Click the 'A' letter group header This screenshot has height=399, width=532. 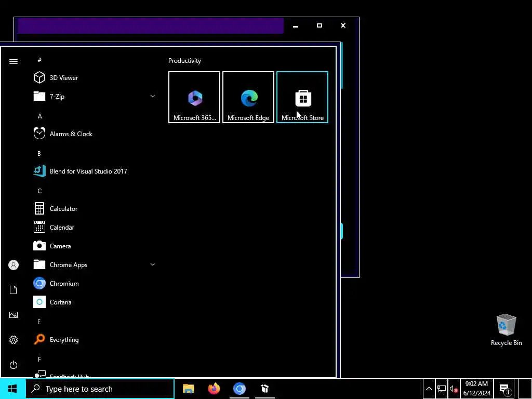tap(39, 116)
